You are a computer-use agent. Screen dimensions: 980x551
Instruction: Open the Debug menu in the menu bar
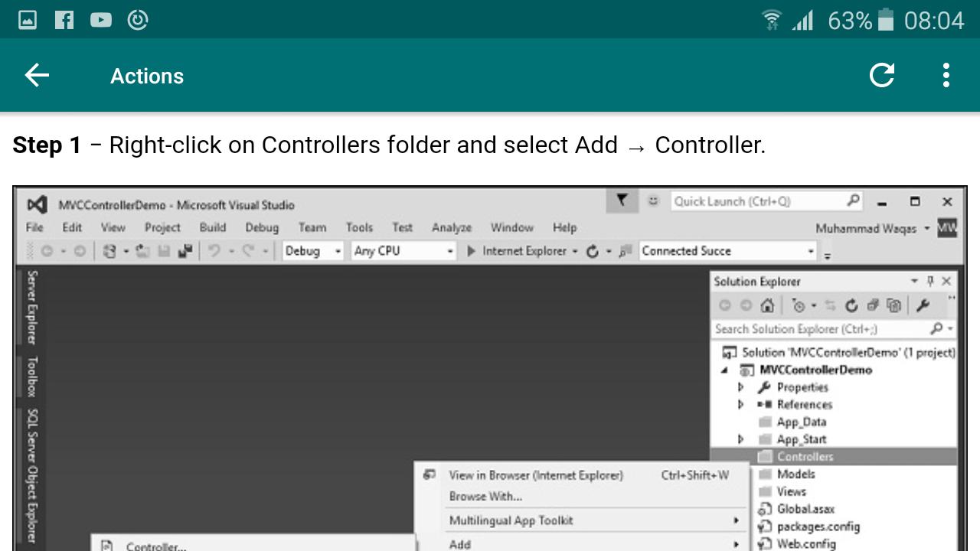[262, 227]
